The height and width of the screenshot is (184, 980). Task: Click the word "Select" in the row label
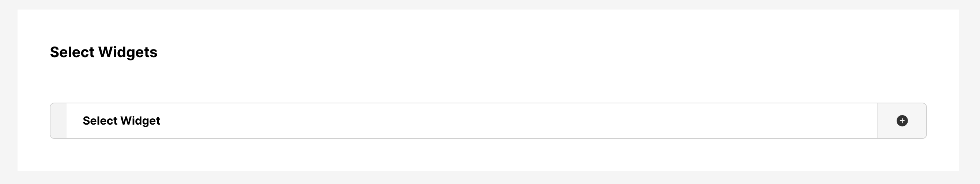pos(100,121)
